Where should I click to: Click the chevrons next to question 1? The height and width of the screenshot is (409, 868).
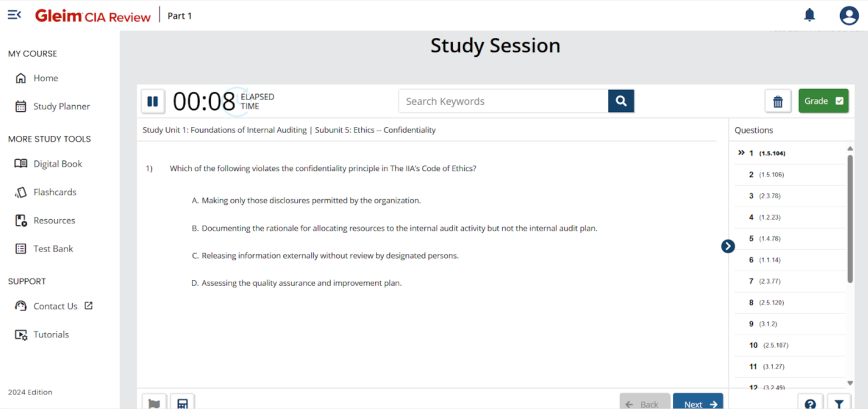point(742,152)
